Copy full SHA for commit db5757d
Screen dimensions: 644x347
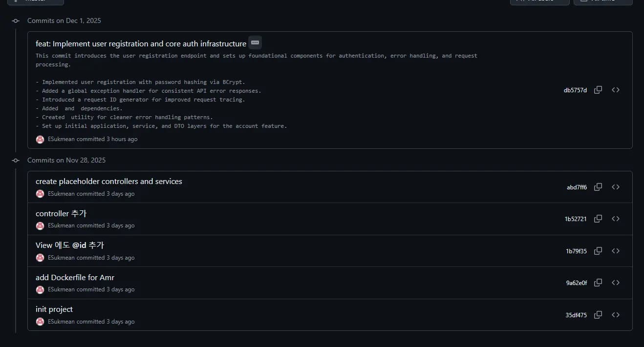[598, 90]
